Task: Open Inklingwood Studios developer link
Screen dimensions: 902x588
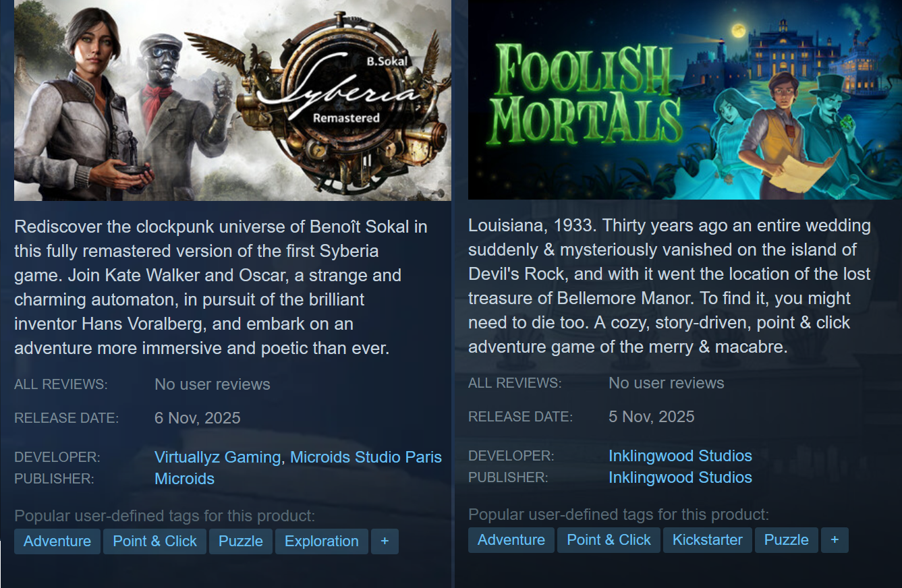Action: pyautogui.click(x=680, y=456)
